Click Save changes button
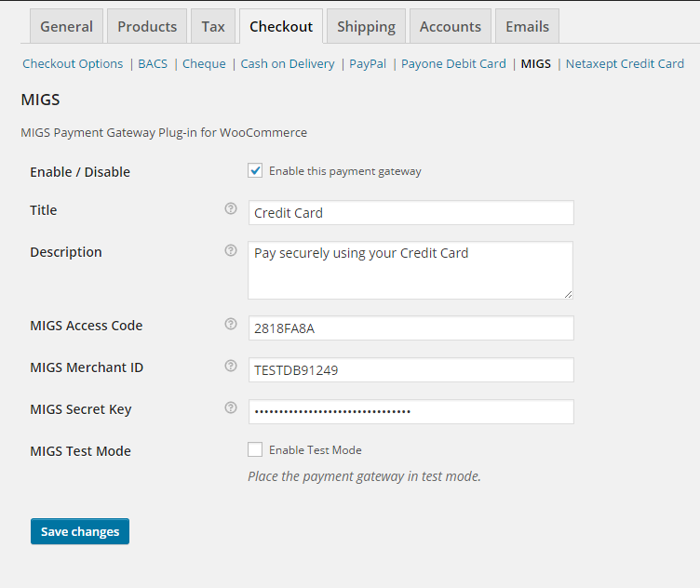Screen dimensions: 700x588 pos(80,531)
